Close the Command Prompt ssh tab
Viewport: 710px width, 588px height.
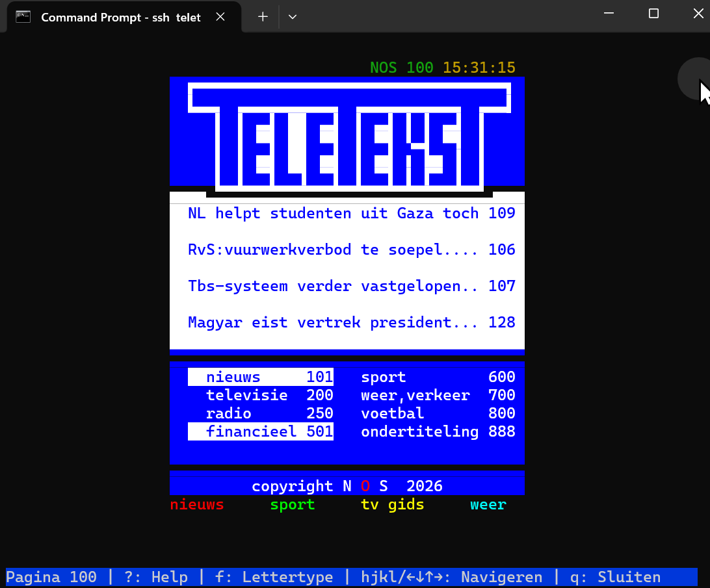click(220, 17)
